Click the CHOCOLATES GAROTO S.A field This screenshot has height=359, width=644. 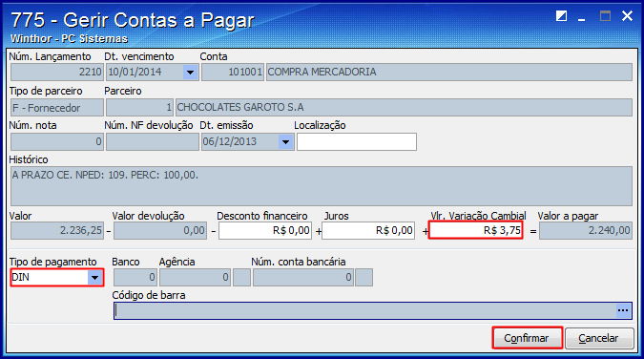pyautogui.click(x=404, y=108)
